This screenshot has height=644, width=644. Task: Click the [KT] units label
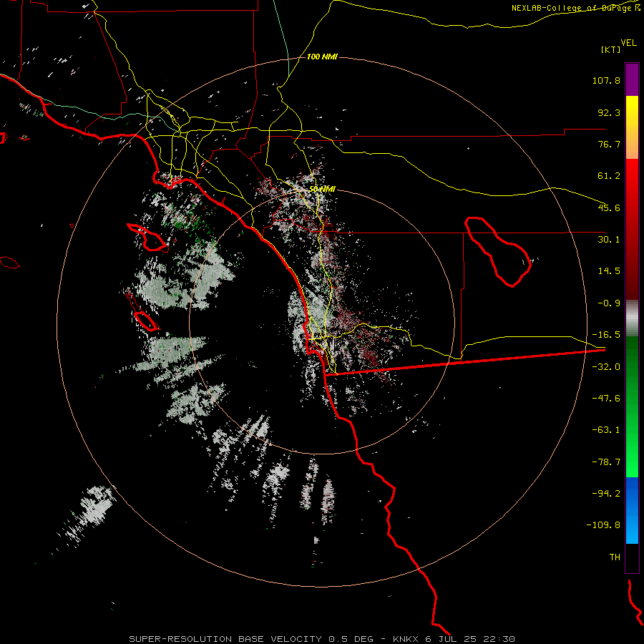coord(610,49)
